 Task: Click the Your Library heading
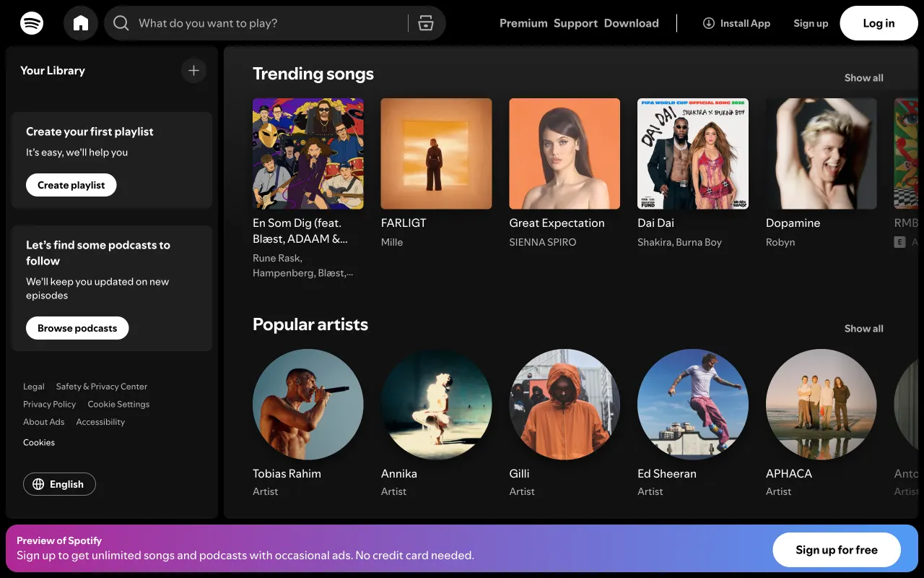pyautogui.click(x=53, y=71)
